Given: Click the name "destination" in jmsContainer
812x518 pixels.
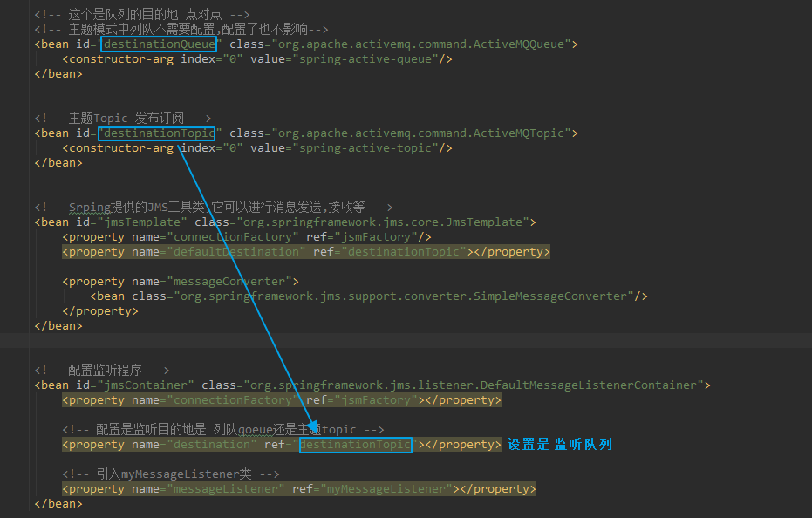Looking at the screenshot, I should click(x=211, y=445).
